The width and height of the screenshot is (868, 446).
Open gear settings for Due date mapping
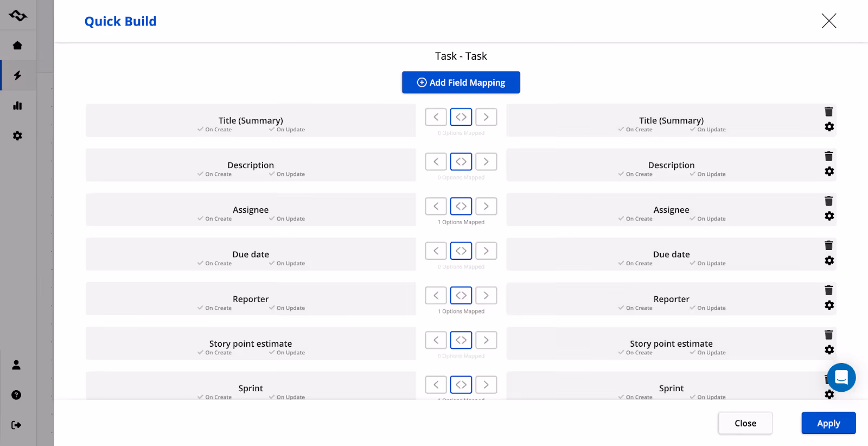[x=829, y=260]
